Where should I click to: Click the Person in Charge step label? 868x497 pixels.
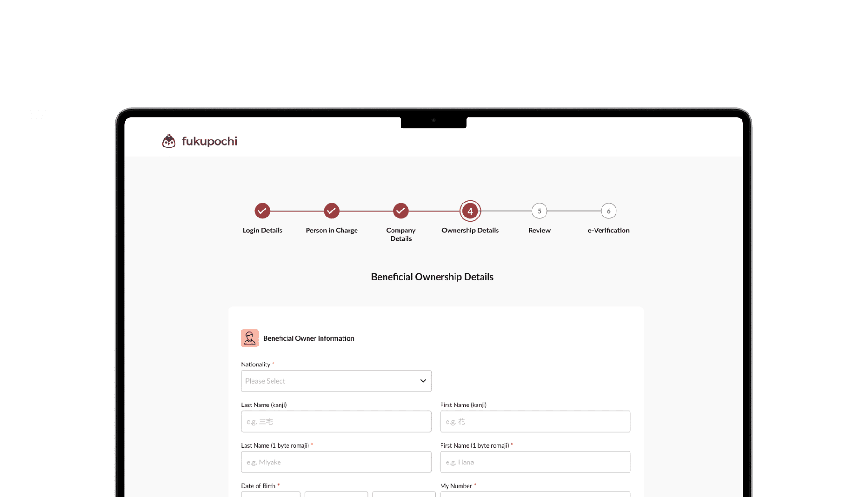[x=331, y=231]
